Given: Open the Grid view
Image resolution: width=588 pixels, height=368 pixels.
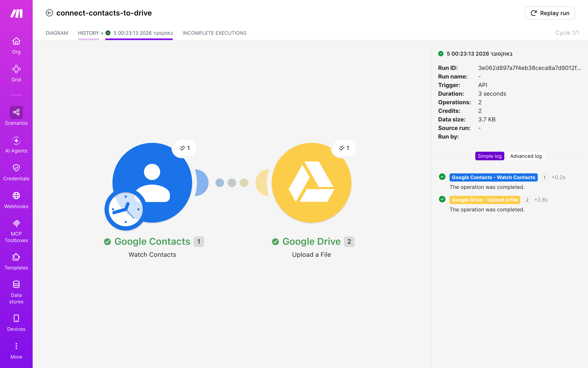Looking at the screenshot, I should [16, 74].
